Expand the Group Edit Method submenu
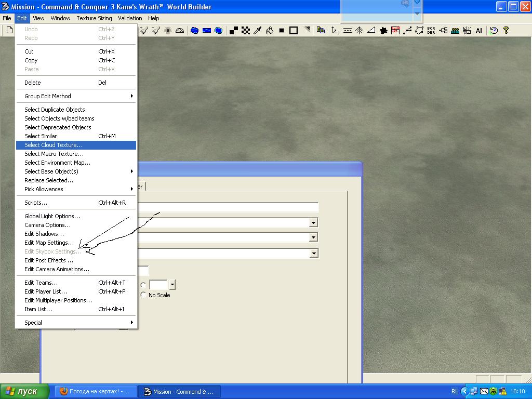The image size is (532, 399). 76,96
